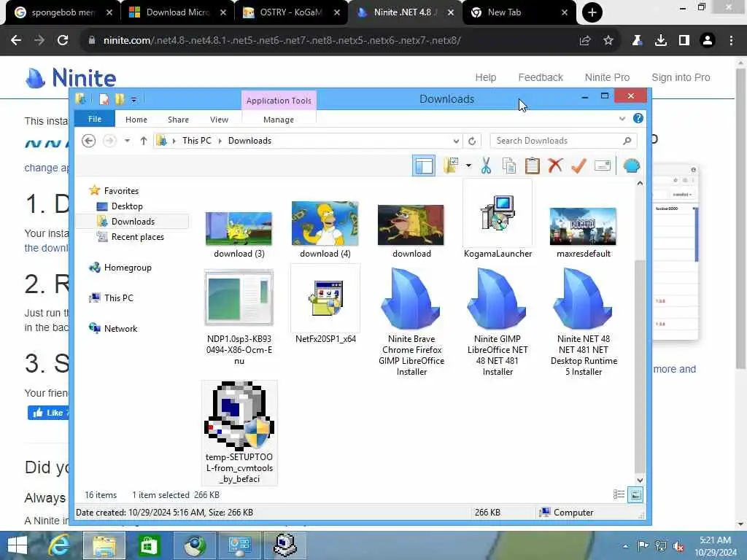Open the File tab in Explorer

point(95,119)
